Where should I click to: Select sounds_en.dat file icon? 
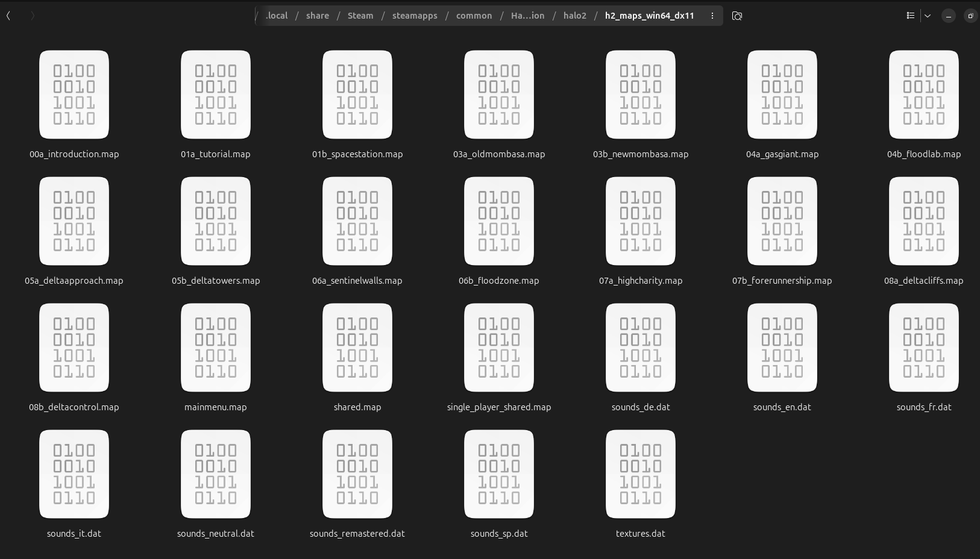pos(782,348)
